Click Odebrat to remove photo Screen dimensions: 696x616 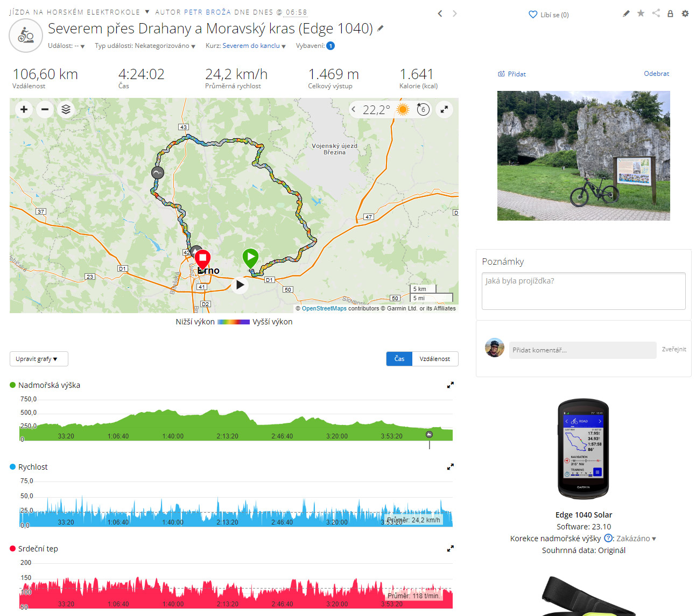click(657, 74)
